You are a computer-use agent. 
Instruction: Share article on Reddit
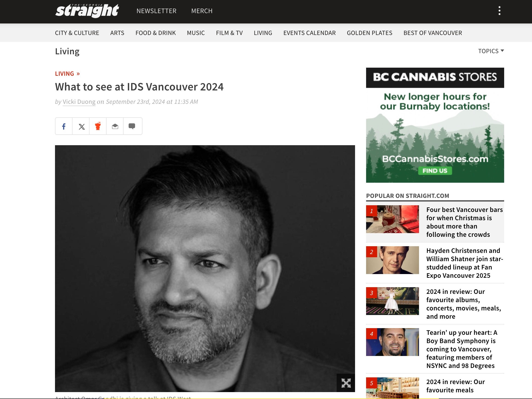tap(98, 126)
